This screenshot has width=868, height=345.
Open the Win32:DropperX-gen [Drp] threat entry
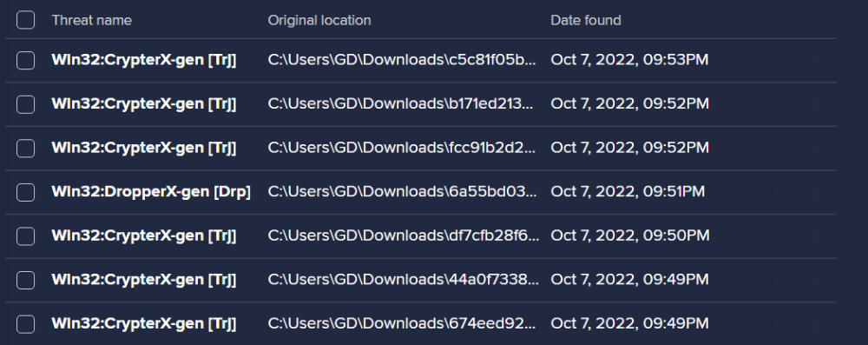(151, 192)
